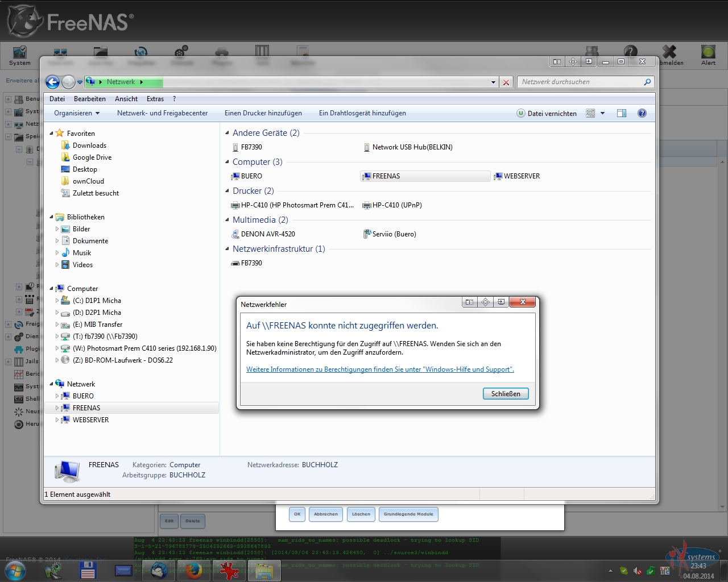The width and height of the screenshot is (728, 582).
Task: Select FREENAS computer in main pane
Action: tap(425, 176)
